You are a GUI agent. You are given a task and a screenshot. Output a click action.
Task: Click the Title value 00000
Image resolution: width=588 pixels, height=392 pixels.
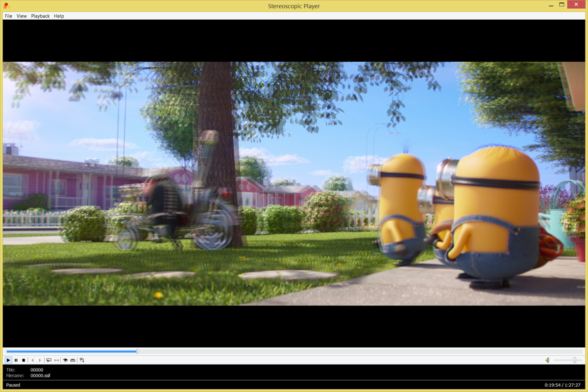pyautogui.click(x=37, y=370)
